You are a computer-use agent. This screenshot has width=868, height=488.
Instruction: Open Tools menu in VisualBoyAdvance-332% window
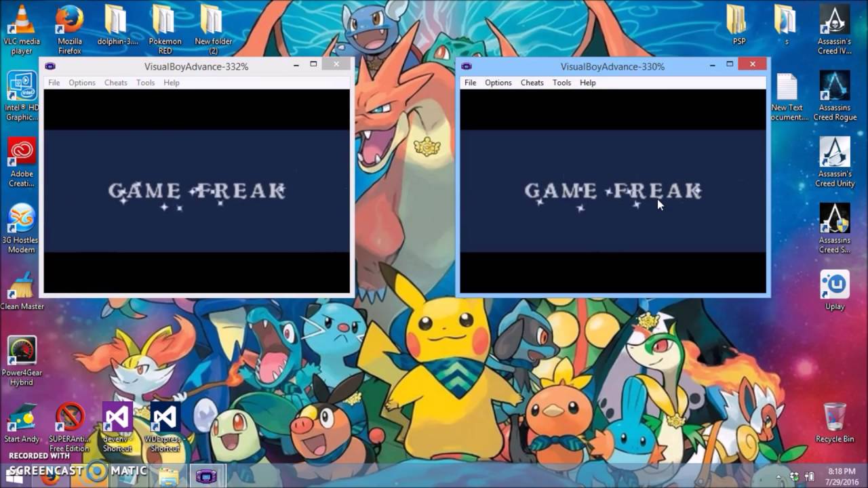click(x=146, y=83)
